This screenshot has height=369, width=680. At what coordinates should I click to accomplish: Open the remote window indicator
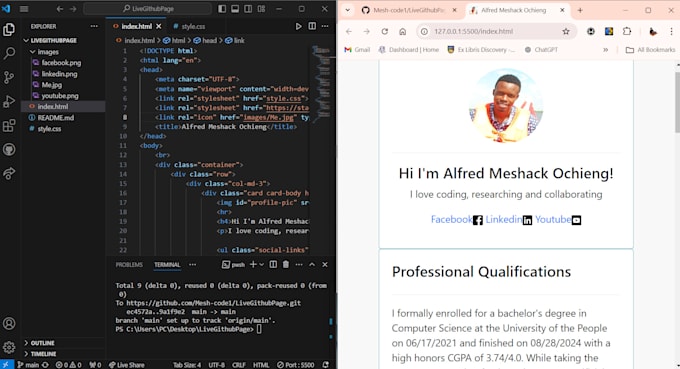[7, 365]
